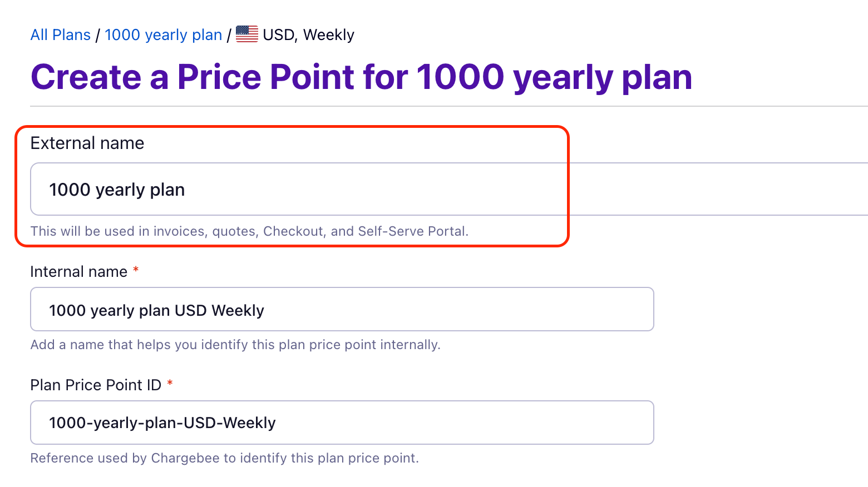
Task: Click the USD text in breadcrumb
Action: pos(278,35)
